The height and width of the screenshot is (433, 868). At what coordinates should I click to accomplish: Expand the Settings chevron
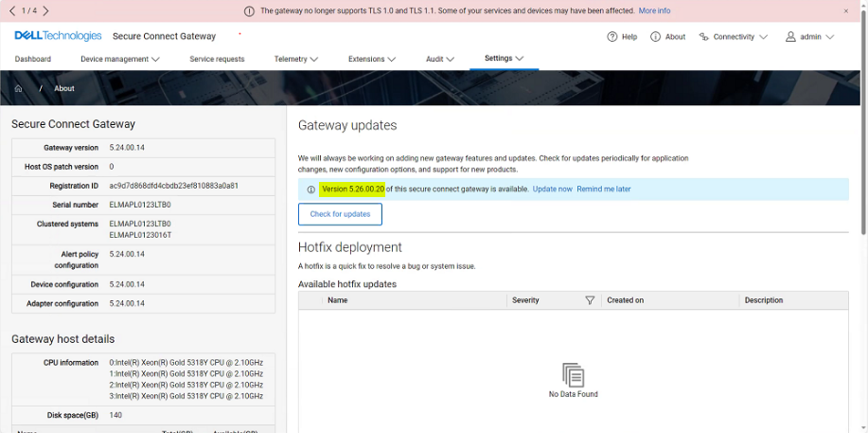point(520,58)
